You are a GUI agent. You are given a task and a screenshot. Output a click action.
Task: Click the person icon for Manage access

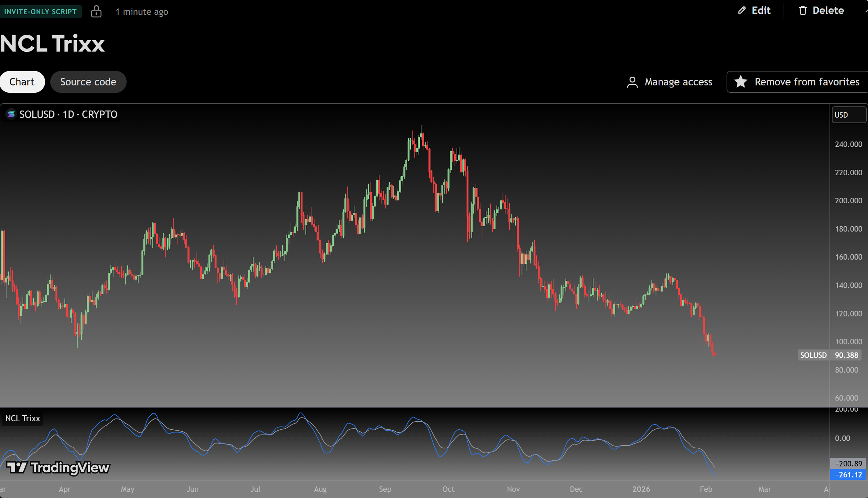coord(632,82)
